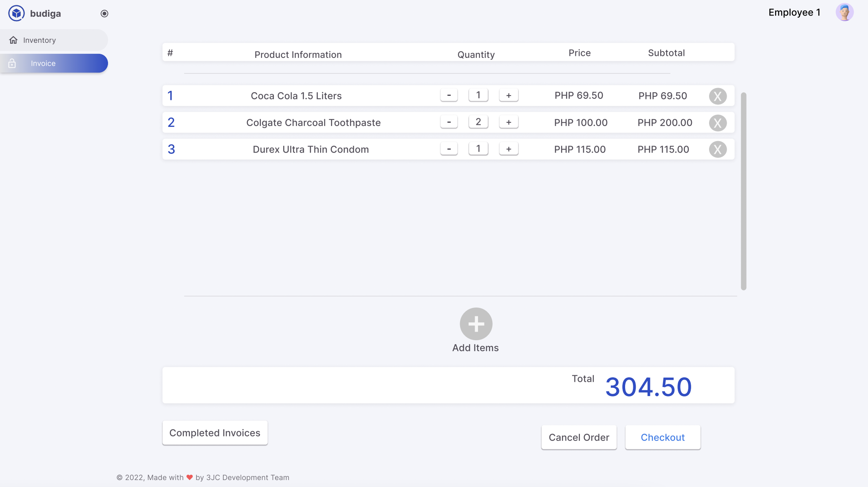Click the Colgate quantity field showing 2
This screenshot has width=868, height=487.
coord(478,122)
